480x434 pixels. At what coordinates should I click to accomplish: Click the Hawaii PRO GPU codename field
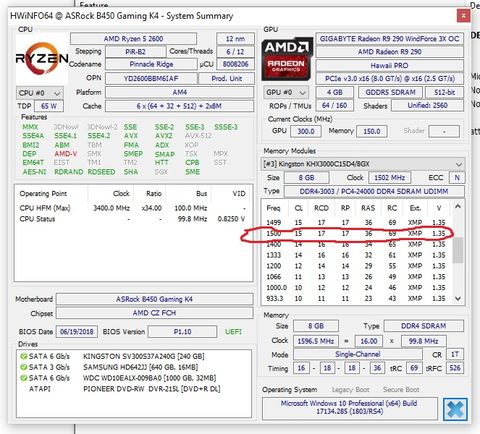click(x=390, y=65)
